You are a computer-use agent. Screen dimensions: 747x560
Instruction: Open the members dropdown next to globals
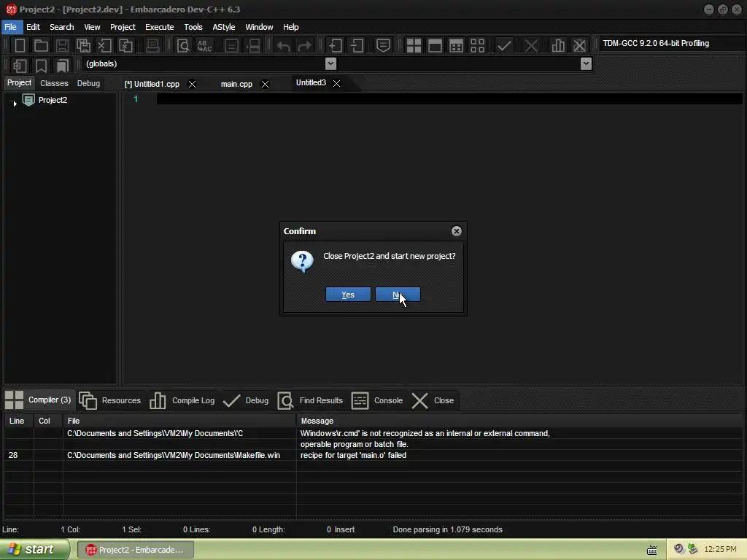click(x=586, y=63)
